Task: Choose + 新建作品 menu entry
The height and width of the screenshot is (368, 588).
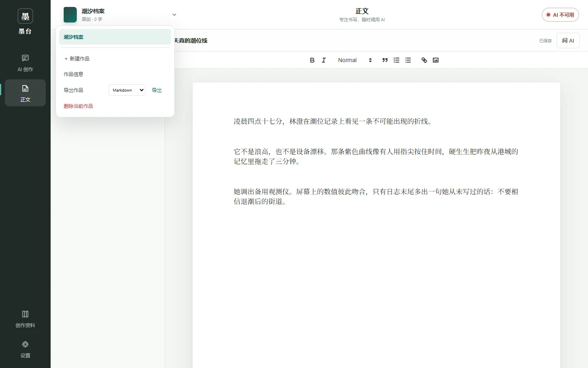Action: [x=115, y=58]
